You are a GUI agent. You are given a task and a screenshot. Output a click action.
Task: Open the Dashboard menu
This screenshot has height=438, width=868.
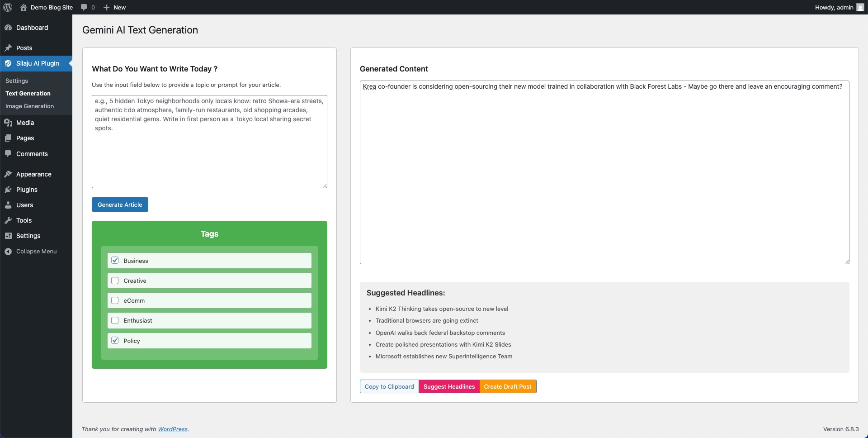[32, 28]
